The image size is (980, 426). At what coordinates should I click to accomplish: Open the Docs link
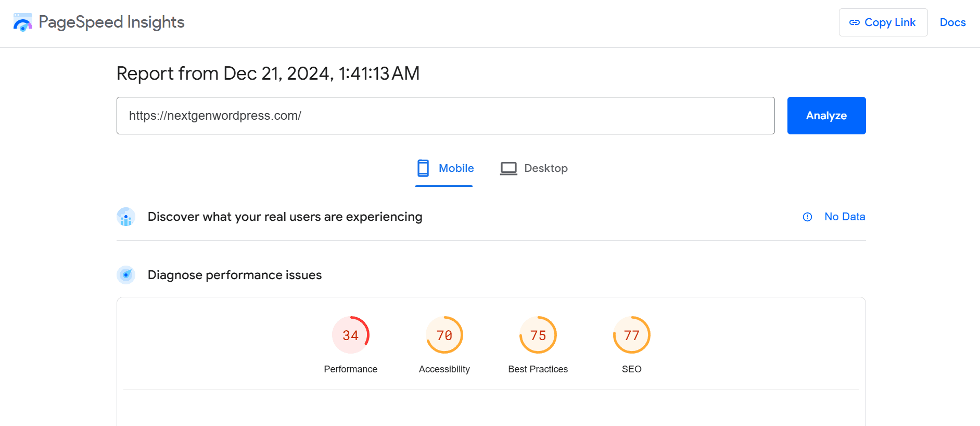[952, 22]
